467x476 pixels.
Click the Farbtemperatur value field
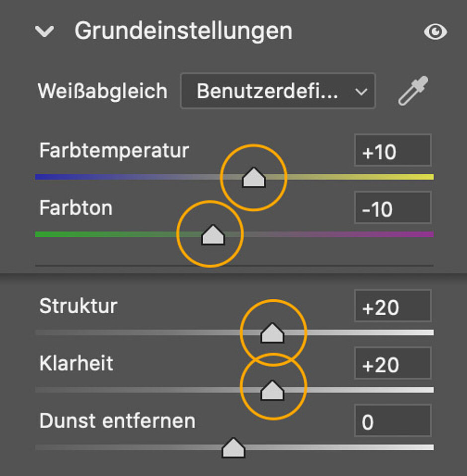[x=392, y=151]
